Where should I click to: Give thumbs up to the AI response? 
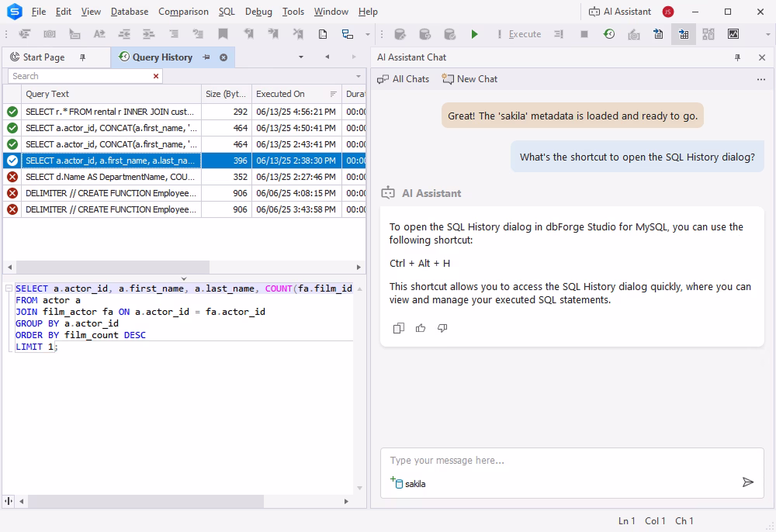point(421,328)
